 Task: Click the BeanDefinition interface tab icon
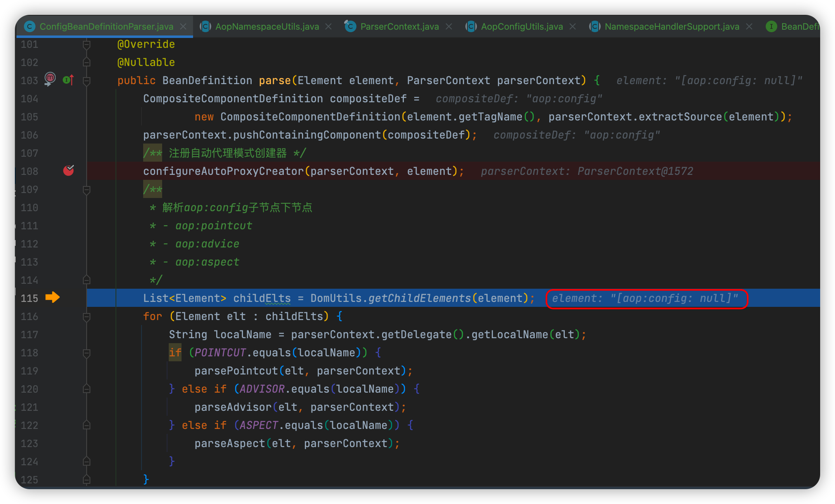click(771, 27)
